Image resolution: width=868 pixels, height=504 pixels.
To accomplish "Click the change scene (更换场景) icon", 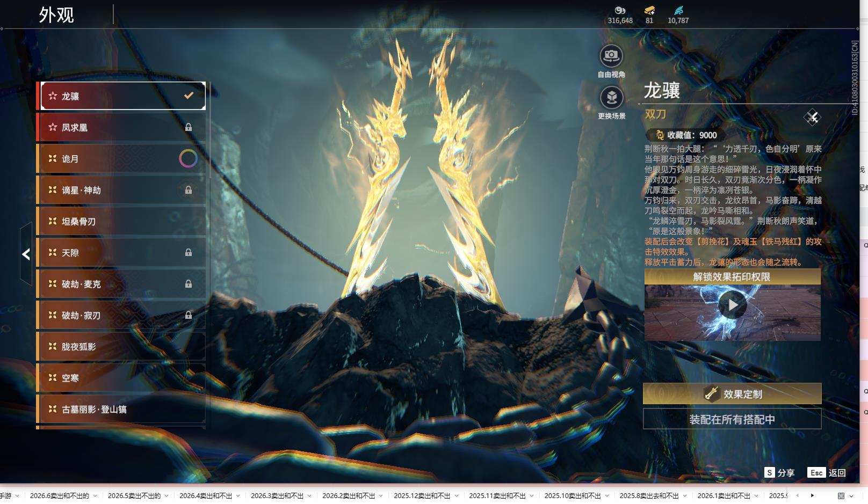I will [x=611, y=98].
